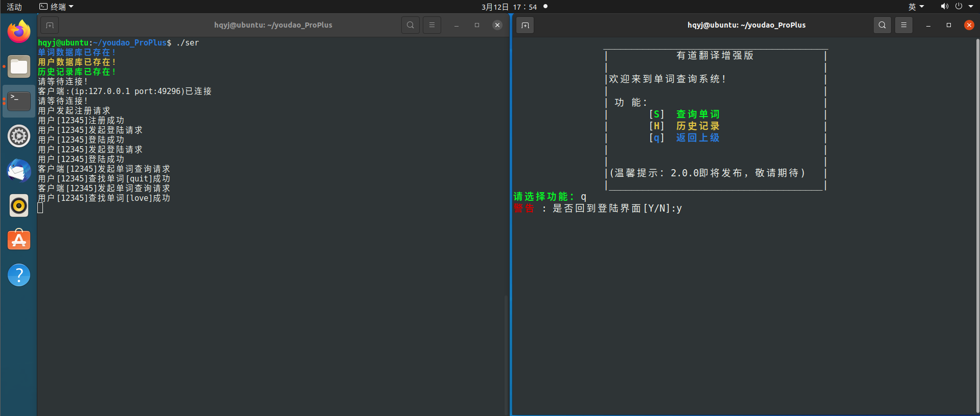Click the ./ser command text
The image size is (980, 416).
click(188, 43)
